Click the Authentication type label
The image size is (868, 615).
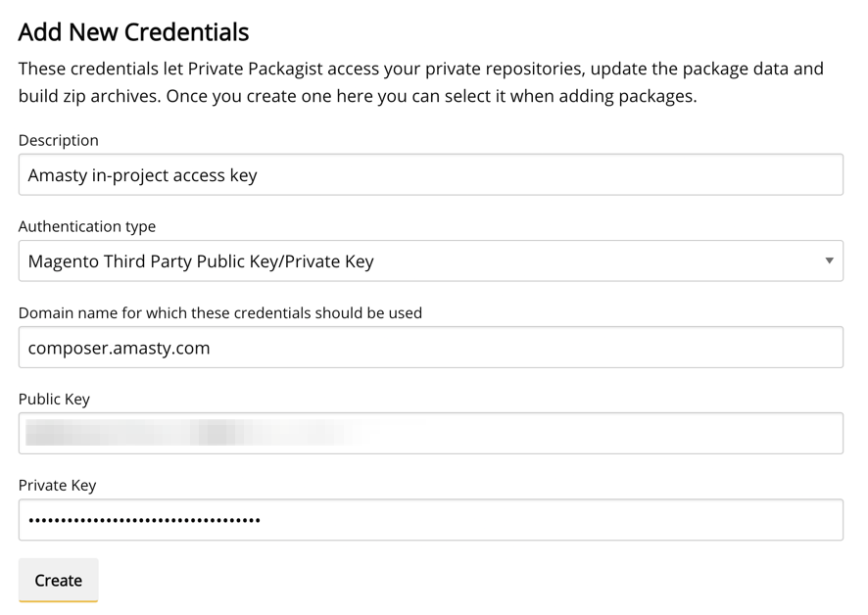point(86,226)
